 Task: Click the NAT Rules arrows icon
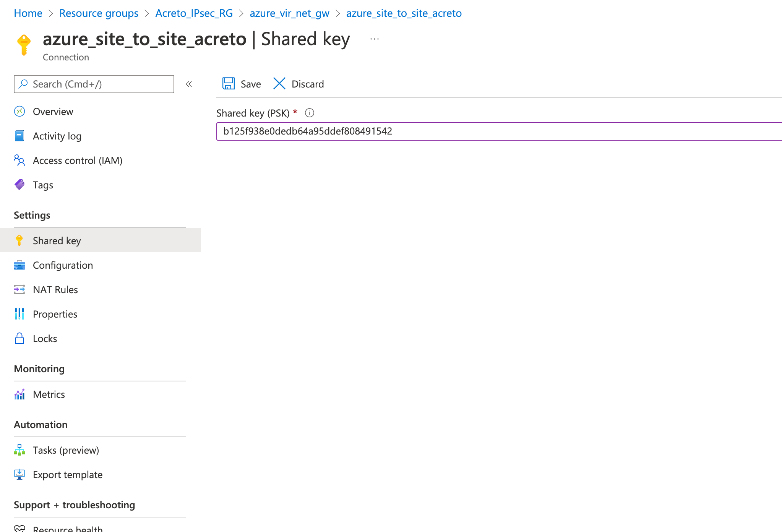click(x=19, y=289)
